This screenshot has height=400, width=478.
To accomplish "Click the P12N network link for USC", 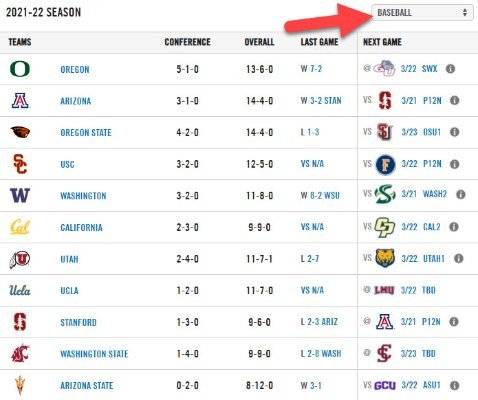I will pyautogui.click(x=432, y=164).
